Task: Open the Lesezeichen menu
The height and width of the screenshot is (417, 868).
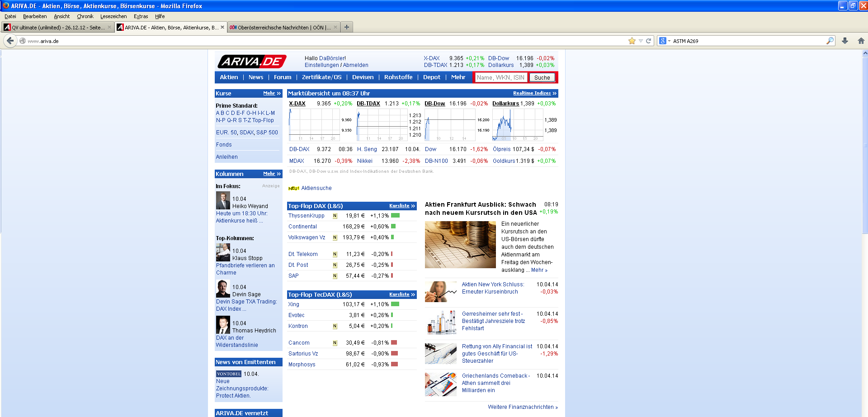Action: [x=113, y=16]
